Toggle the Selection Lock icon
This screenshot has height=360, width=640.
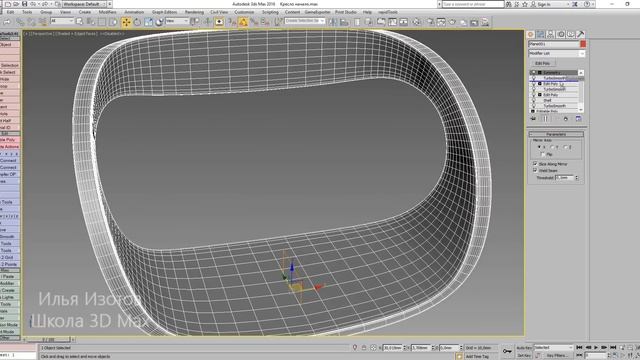pos(364,347)
